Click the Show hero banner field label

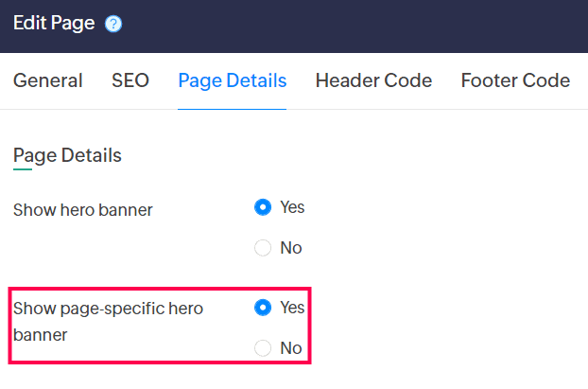tap(83, 210)
